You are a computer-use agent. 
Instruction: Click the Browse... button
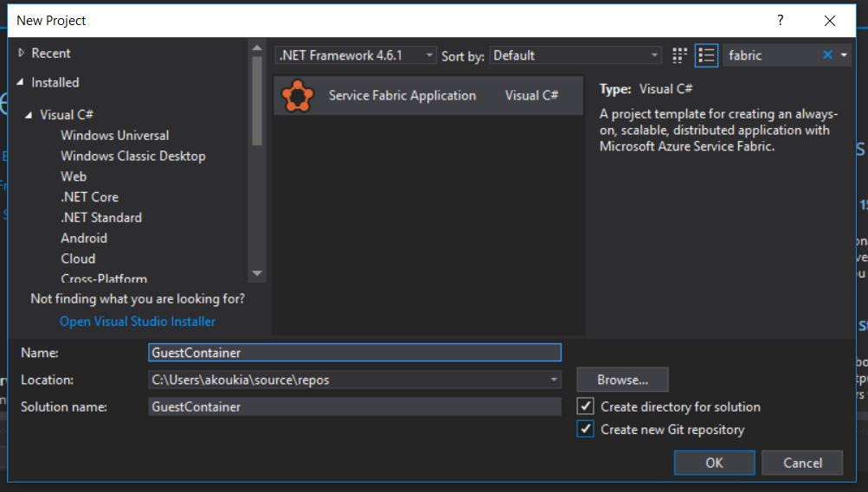[622, 380]
